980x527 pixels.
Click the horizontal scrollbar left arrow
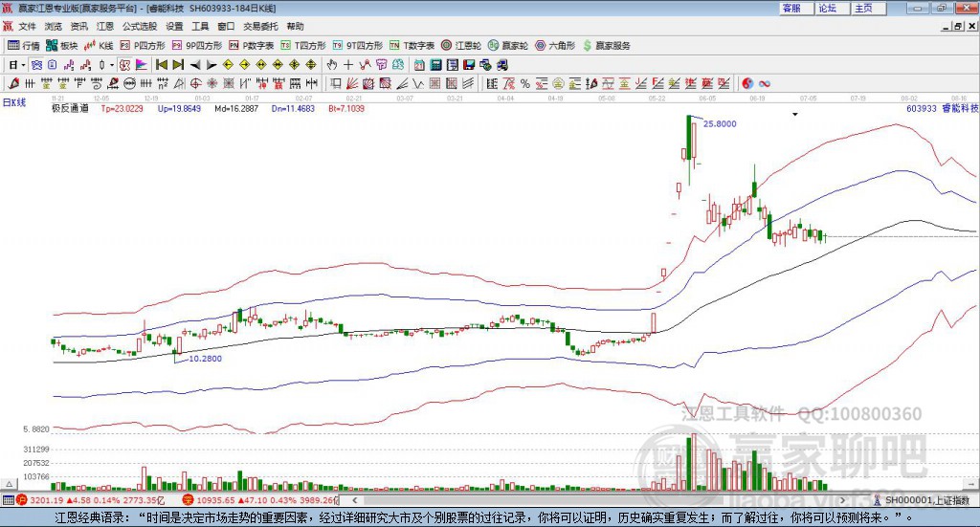point(354,500)
